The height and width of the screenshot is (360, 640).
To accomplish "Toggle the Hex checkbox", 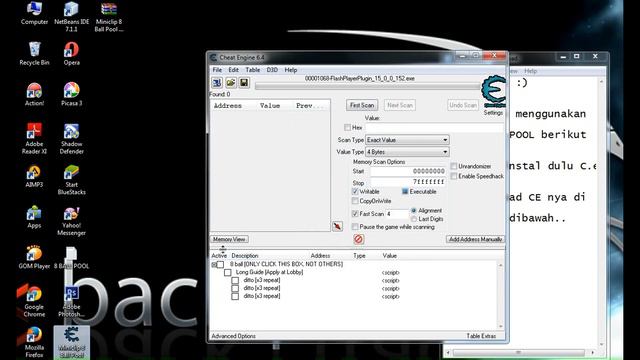I will point(347,127).
